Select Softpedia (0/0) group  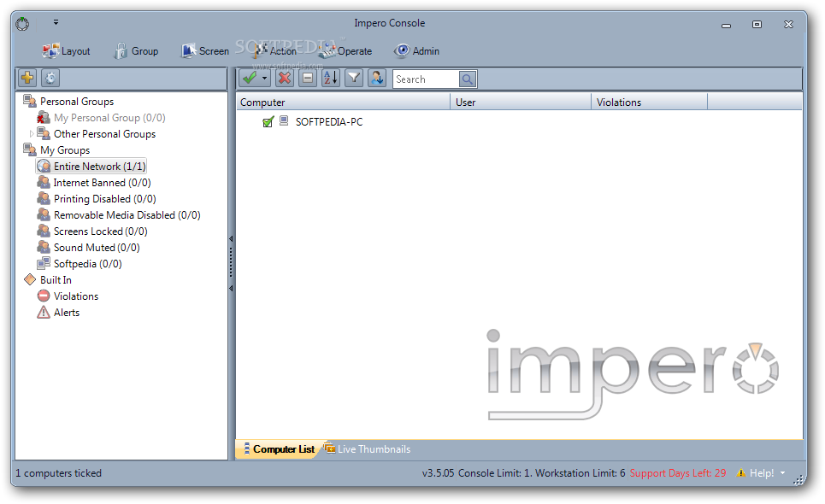pyautogui.click(x=88, y=264)
